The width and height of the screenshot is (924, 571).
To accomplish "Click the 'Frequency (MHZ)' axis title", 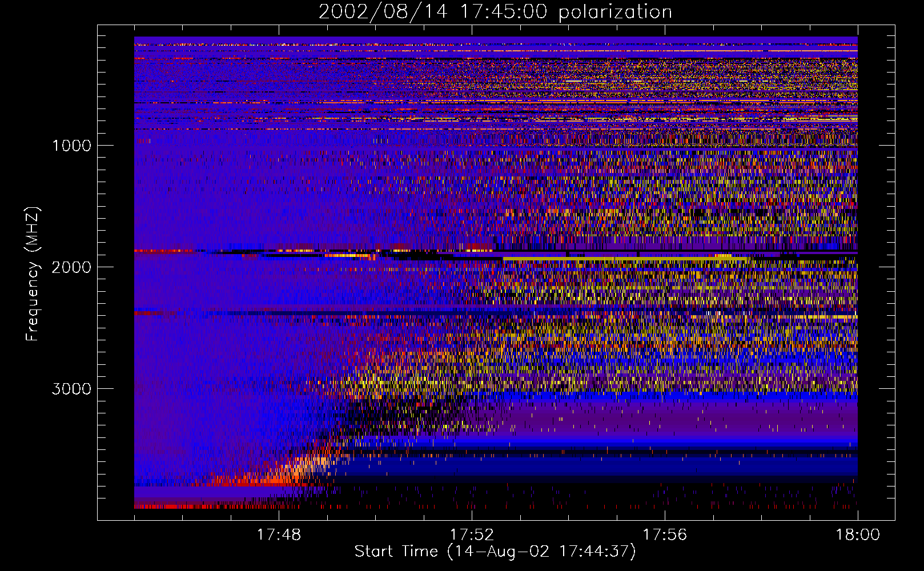I will (33, 274).
